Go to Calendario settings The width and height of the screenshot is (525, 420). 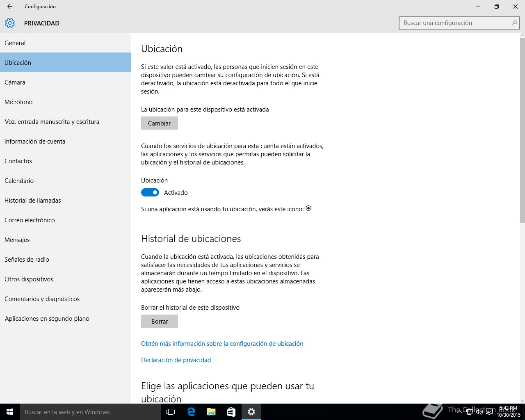pyautogui.click(x=66, y=180)
